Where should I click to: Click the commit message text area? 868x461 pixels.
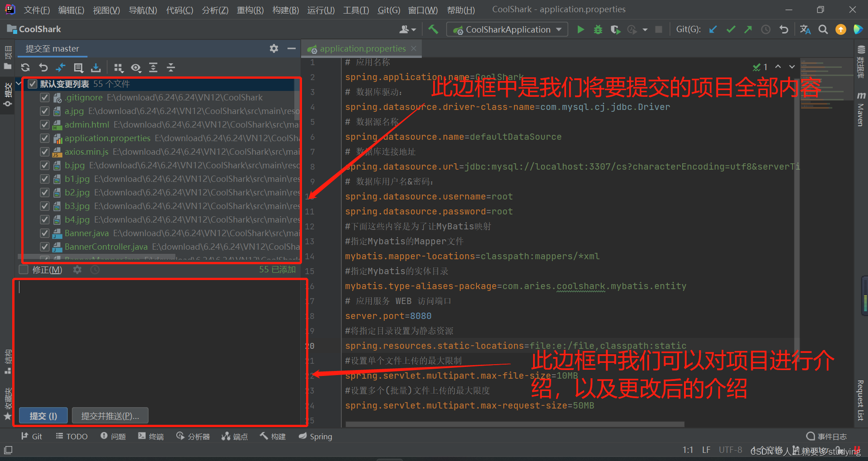158,342
